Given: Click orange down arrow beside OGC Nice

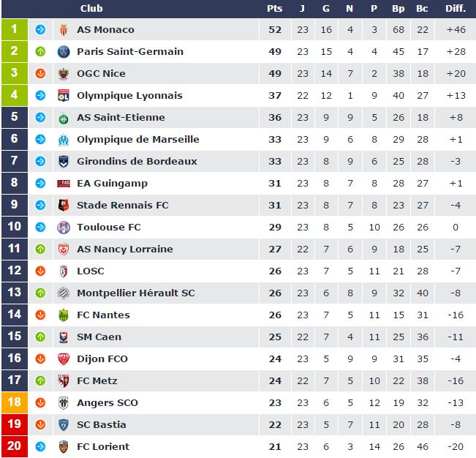Looking at the screenshot, I should pos(40,73).
